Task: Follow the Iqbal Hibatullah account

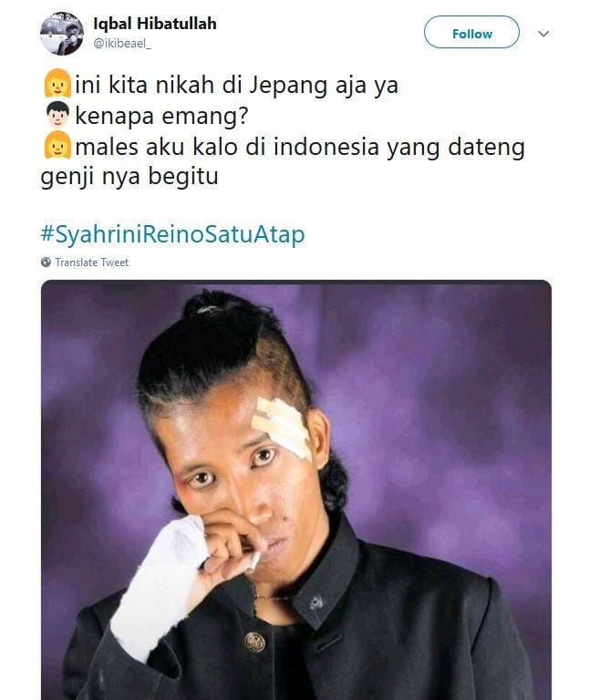Action: point(471,32)
